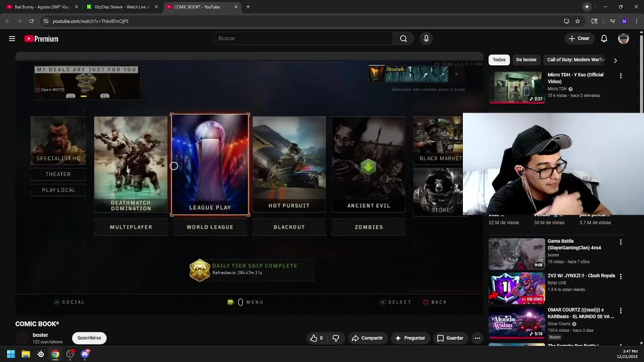This screenshot has width=644, height=362.
Task: Like the COMIC BOOK* video
Action: (316, 338)
